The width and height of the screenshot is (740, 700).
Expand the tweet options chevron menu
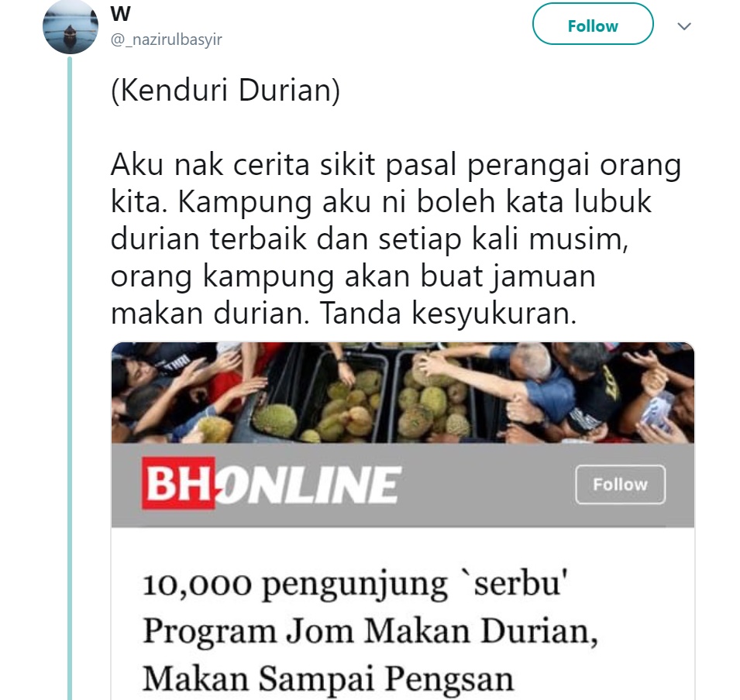(x=684, y=26)
